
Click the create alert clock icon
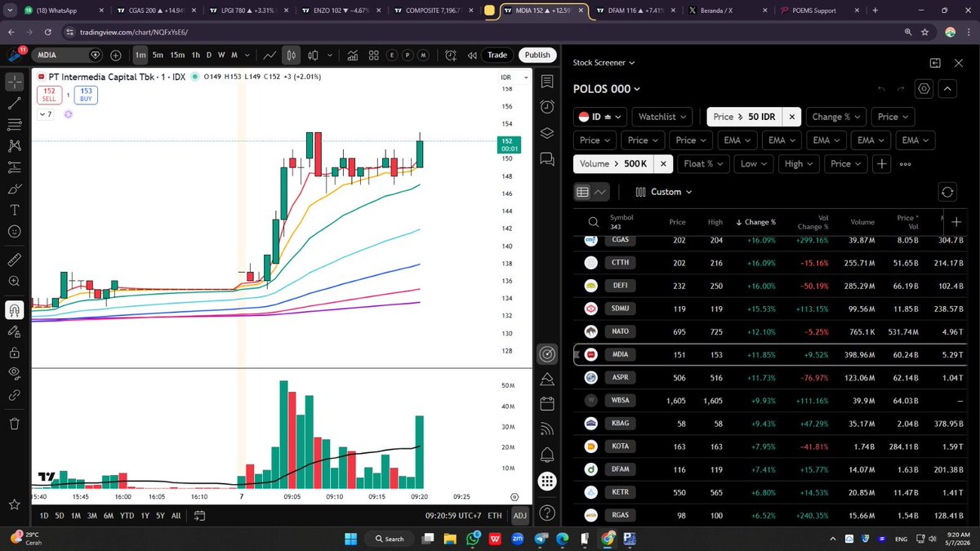(x=451, y=56)
